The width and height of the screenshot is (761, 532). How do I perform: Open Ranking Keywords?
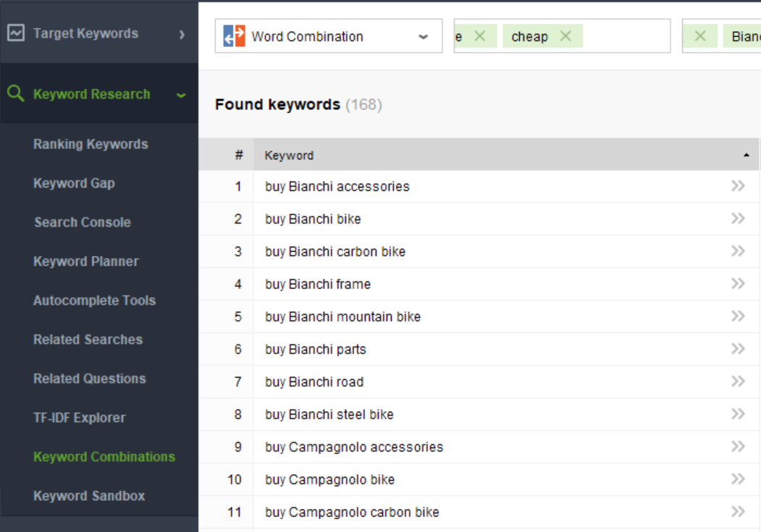[91, 144]
